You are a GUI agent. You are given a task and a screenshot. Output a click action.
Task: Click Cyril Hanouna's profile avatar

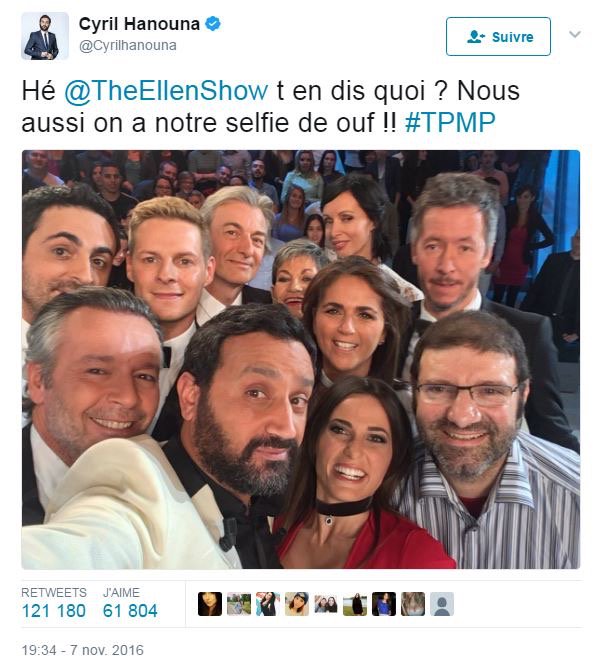[45, 36]
